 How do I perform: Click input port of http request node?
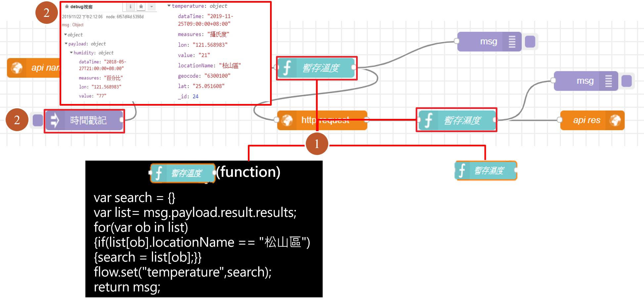coord(277,120)
